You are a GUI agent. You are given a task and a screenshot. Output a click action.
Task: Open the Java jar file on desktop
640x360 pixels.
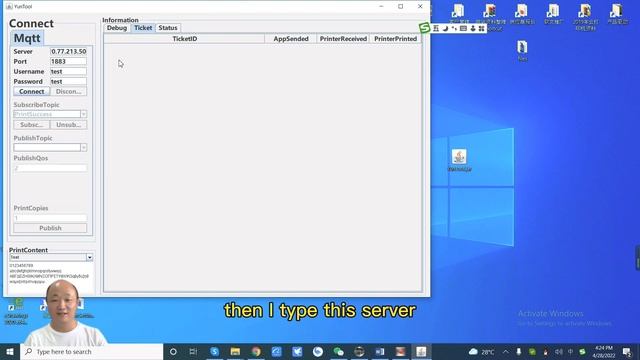tap(459, 160)
